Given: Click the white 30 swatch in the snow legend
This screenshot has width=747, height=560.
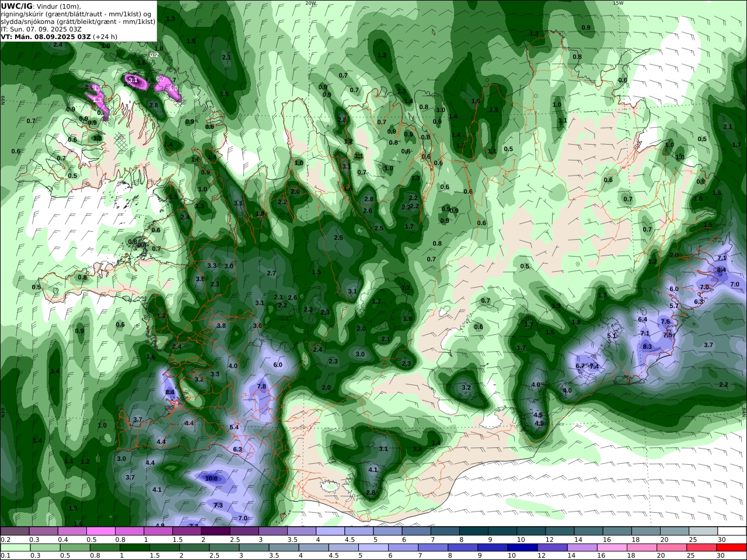Looking at the screenshot, I should (732, 531).
